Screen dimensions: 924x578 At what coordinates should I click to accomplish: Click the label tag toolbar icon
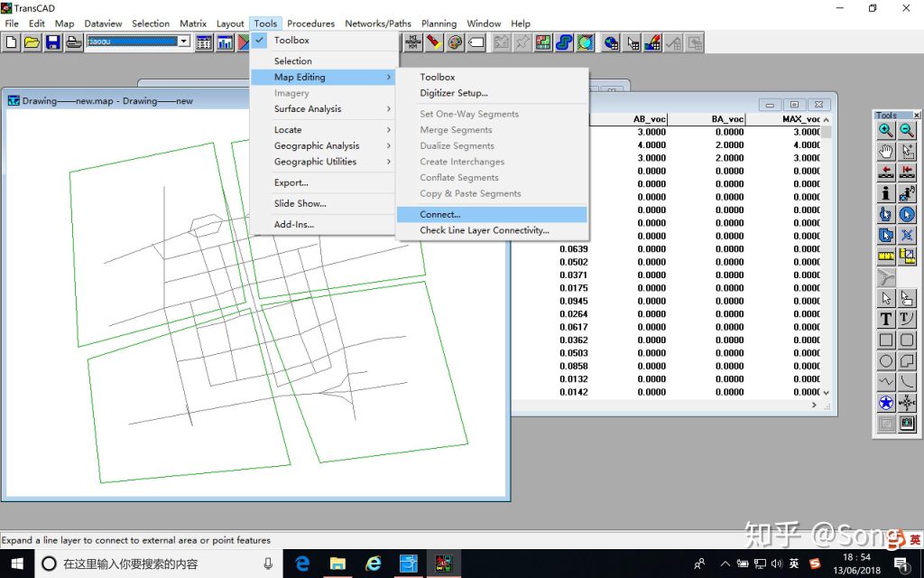coord(476,42)
